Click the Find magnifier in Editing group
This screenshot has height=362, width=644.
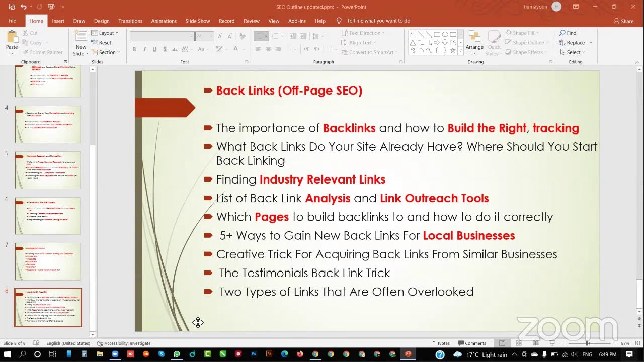pos(563,33)
